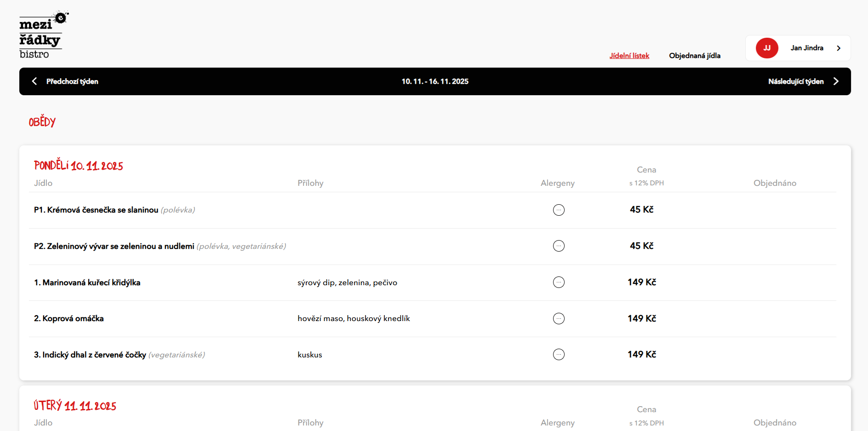Click the 149 Kč price of Koprová omáčka

641,318
